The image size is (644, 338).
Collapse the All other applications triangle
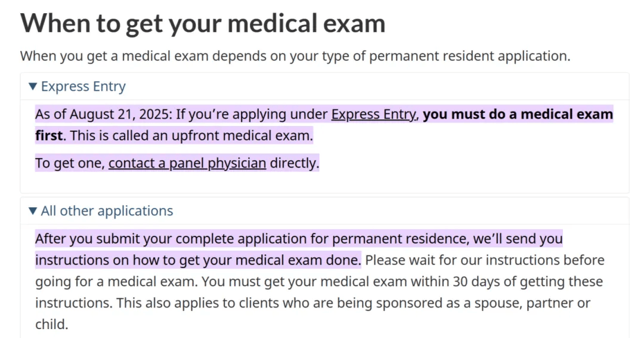point(33,211)
